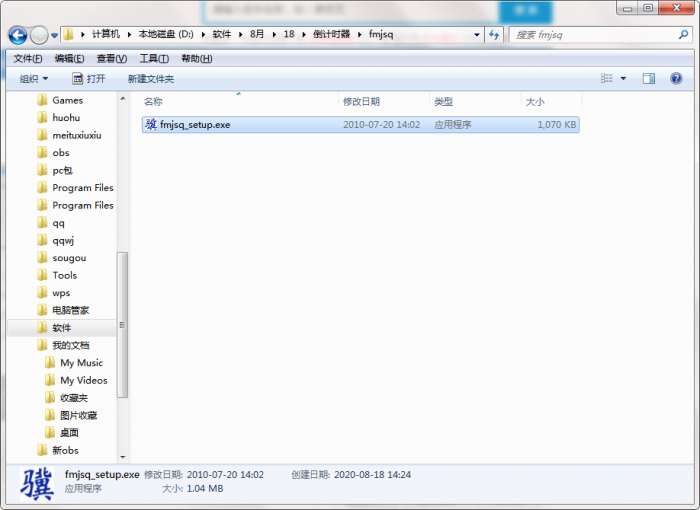
Task: Click the large icon in details pane
Action: [38, 484]
